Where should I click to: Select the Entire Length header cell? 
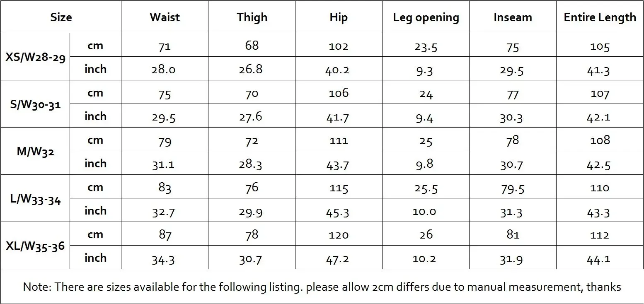[600, 17]
